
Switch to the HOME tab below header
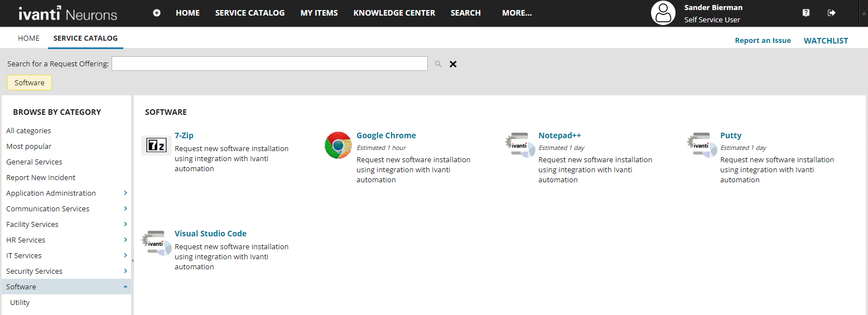coord(28,38)
